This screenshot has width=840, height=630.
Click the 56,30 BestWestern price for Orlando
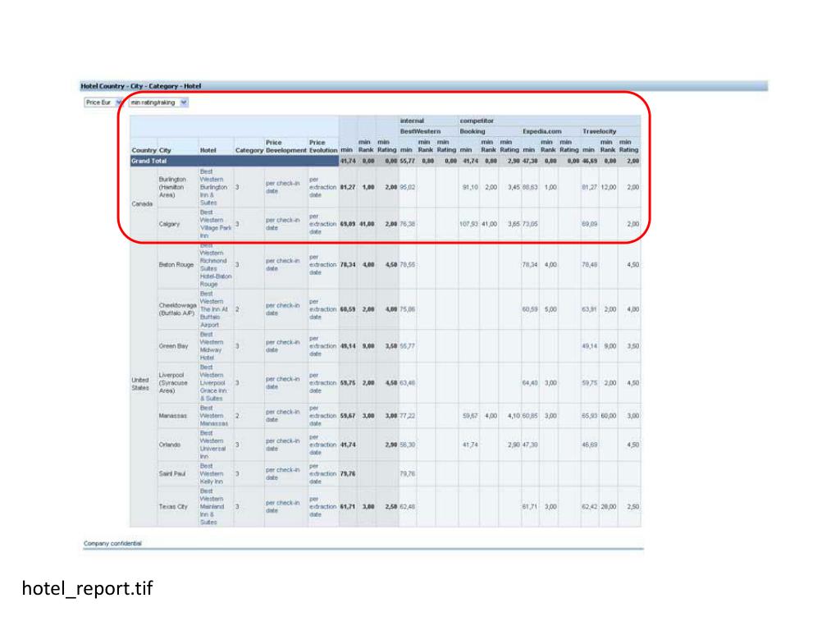click(x=407, y=445)
